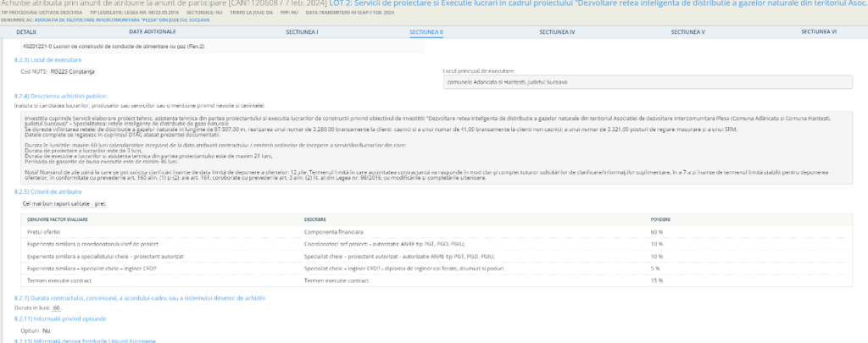
Task: Click the DENUMIRE FACTOR EVALUARE column header
Action: point(58,219)
